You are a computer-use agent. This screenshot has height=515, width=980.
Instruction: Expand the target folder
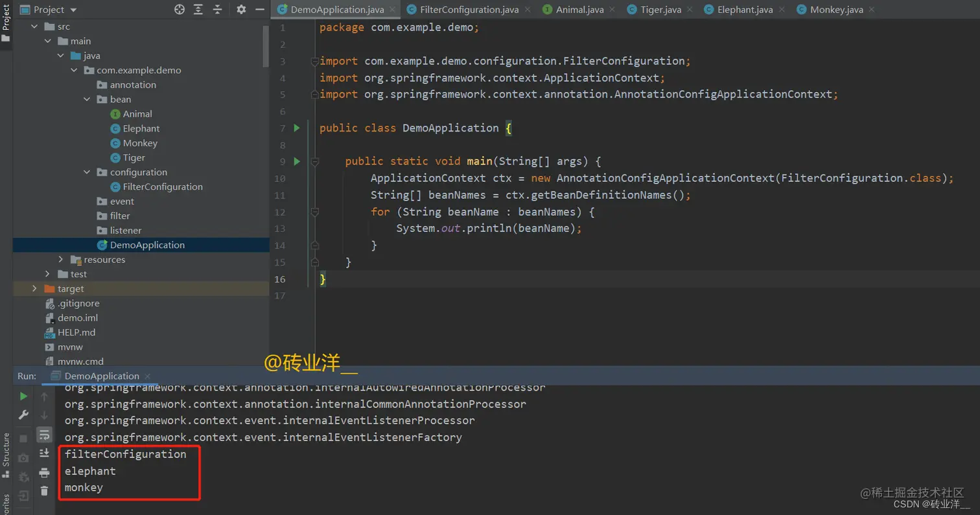34,288
